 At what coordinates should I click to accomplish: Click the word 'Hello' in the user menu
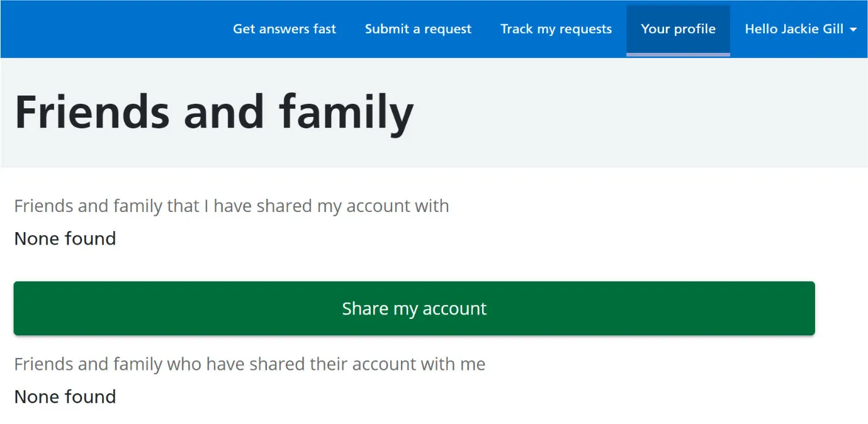[764, 29]
